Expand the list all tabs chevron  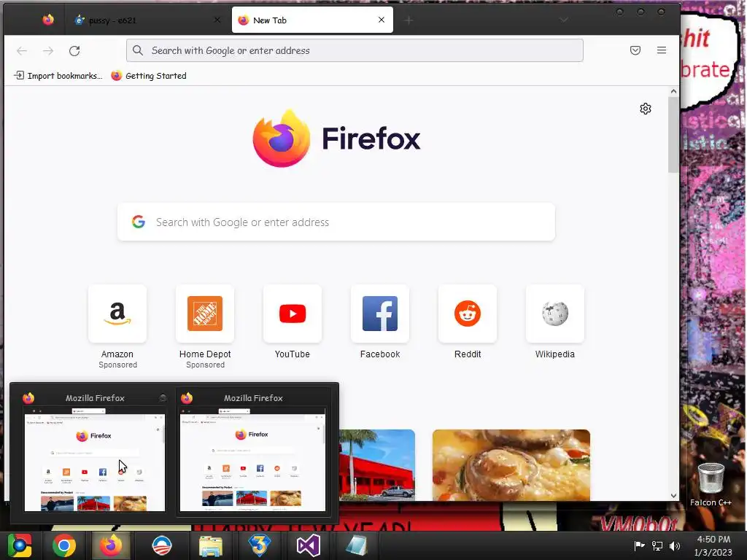pos(564,20)
